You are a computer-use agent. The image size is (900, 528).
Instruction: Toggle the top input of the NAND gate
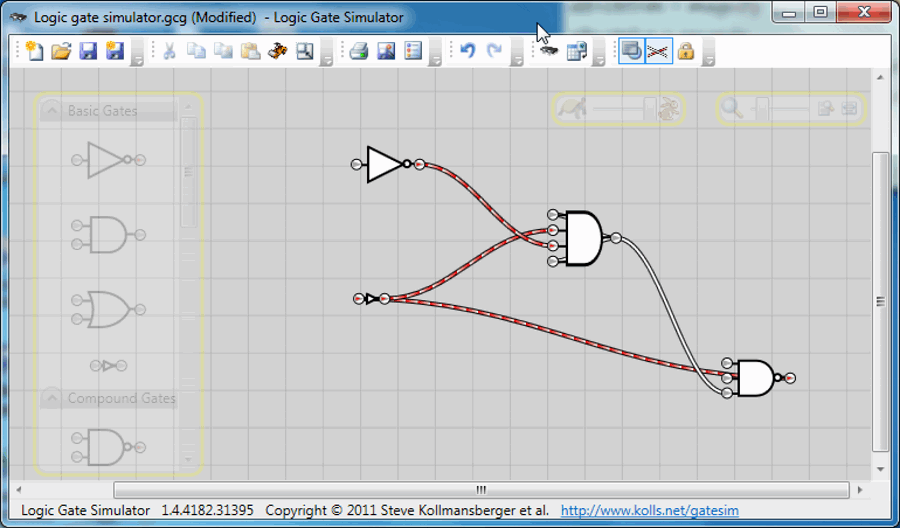(727, 363)
